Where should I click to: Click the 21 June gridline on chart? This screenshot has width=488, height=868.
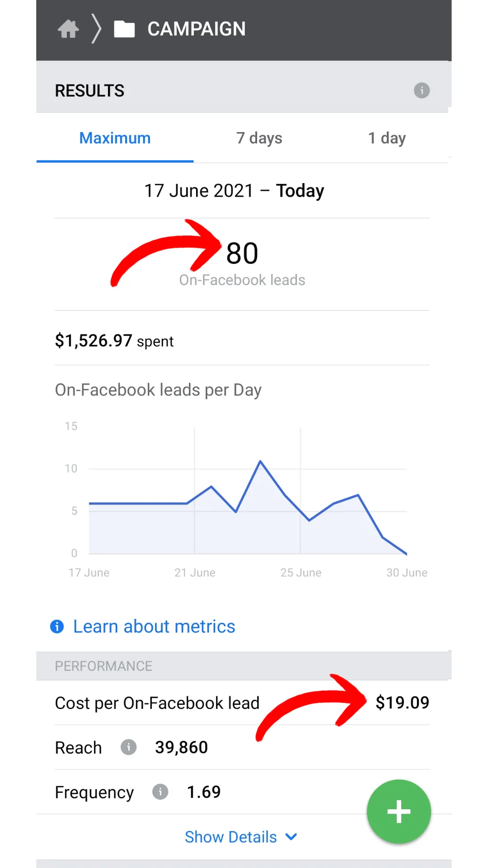point(195,490)
